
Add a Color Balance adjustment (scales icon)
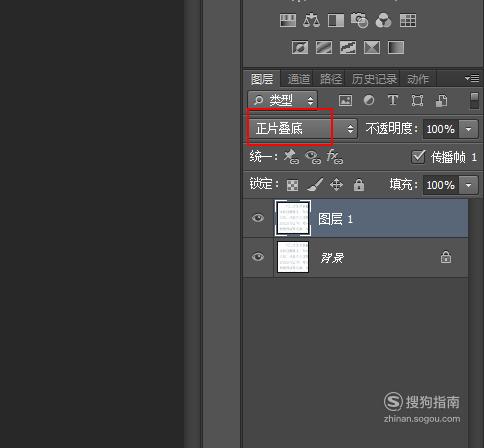311,21
